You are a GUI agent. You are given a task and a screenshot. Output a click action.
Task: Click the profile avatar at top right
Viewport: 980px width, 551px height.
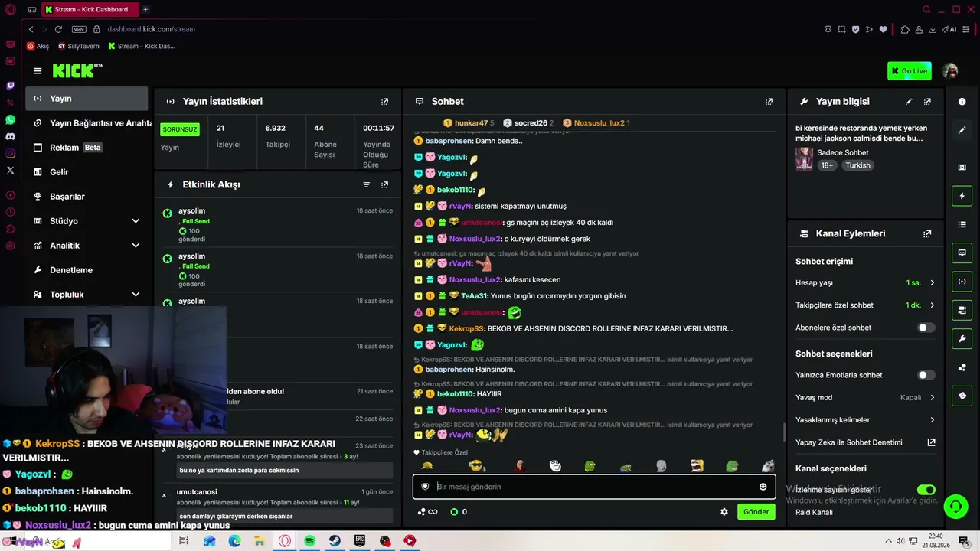point(950,71)
